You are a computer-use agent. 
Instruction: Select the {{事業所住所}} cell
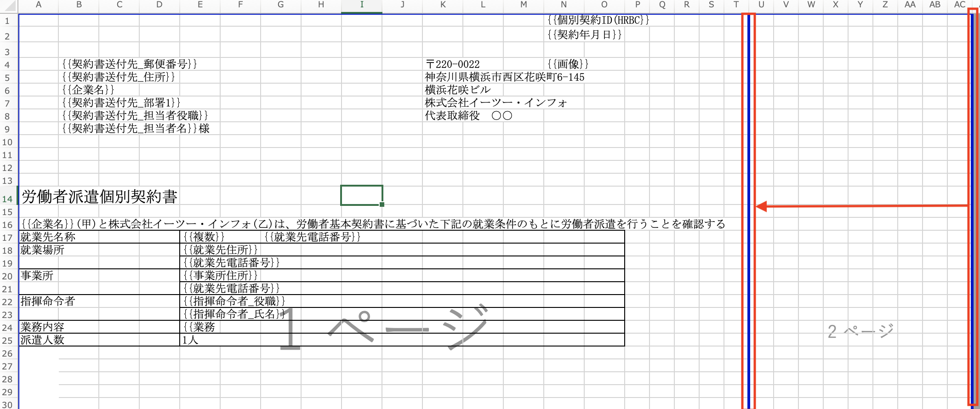tap(220, 276)
